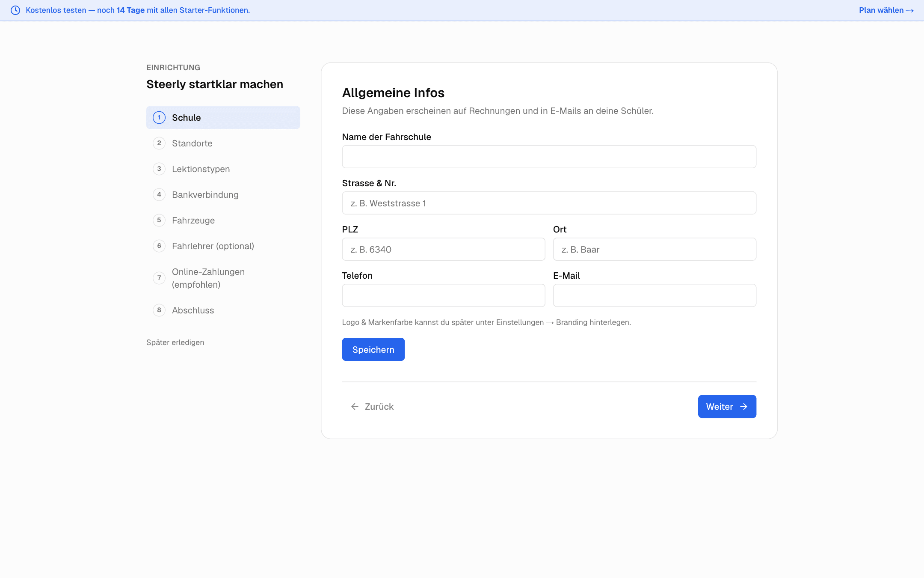Click the step 5 number circle

click(159, 220)
